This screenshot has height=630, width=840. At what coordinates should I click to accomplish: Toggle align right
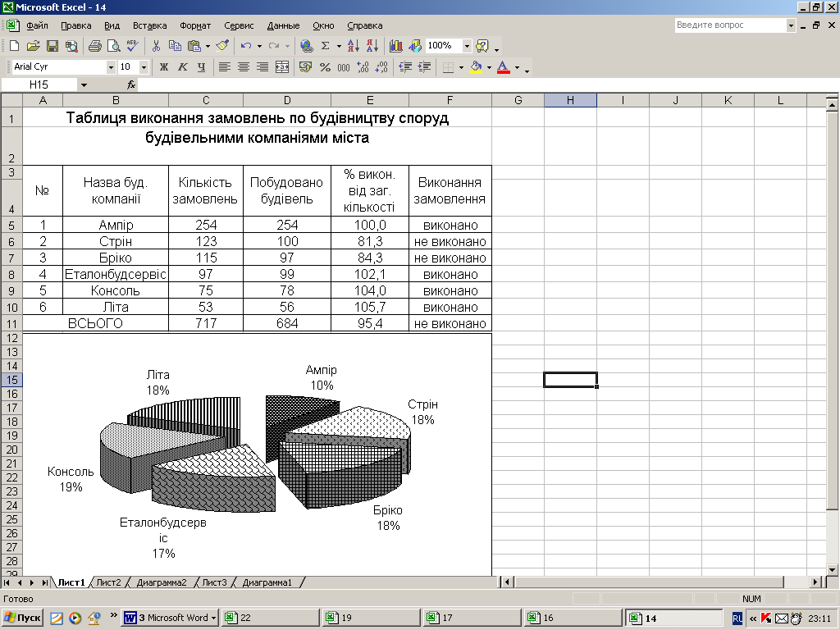262,67
